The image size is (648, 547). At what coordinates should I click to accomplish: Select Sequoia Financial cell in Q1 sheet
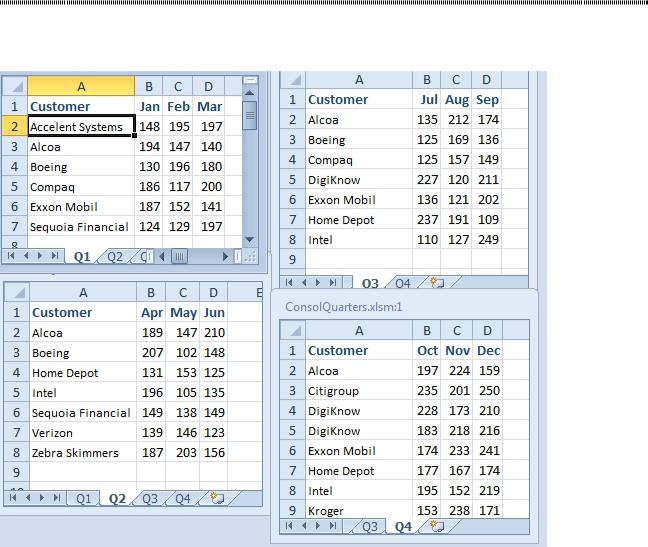pos(81,227)
